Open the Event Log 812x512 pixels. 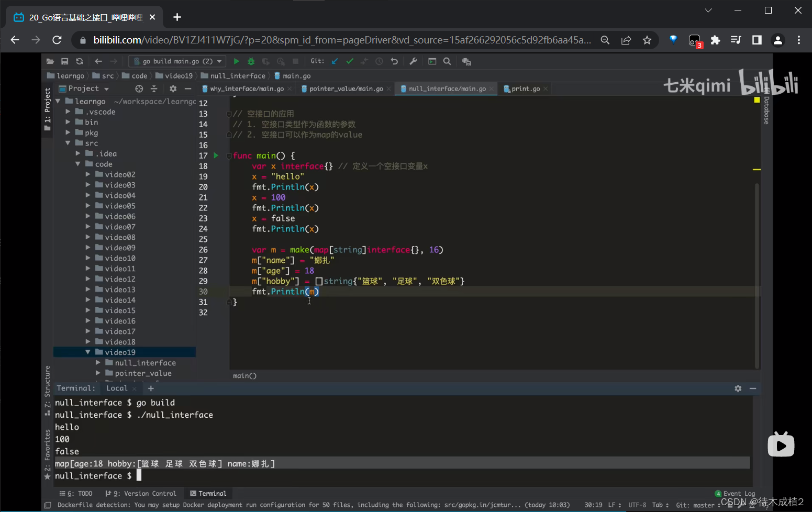[735, 494]
